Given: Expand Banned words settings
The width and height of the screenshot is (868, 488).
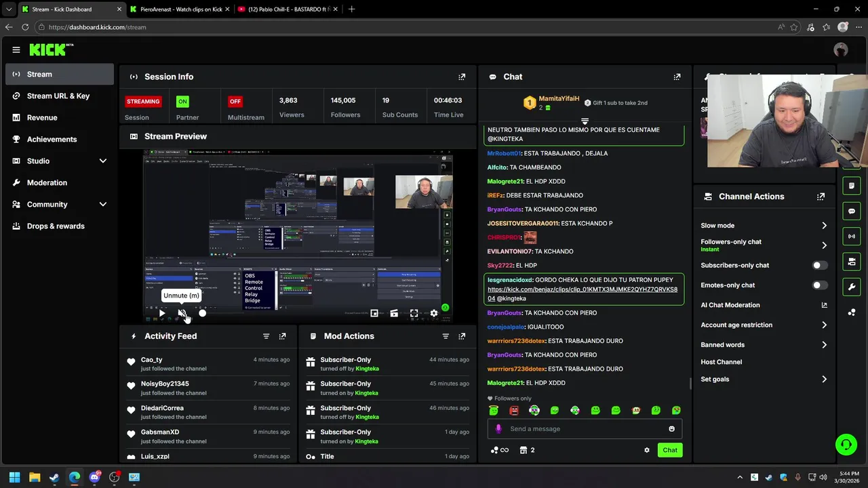Looking at the screenshot, I should [x=824, y=345].
